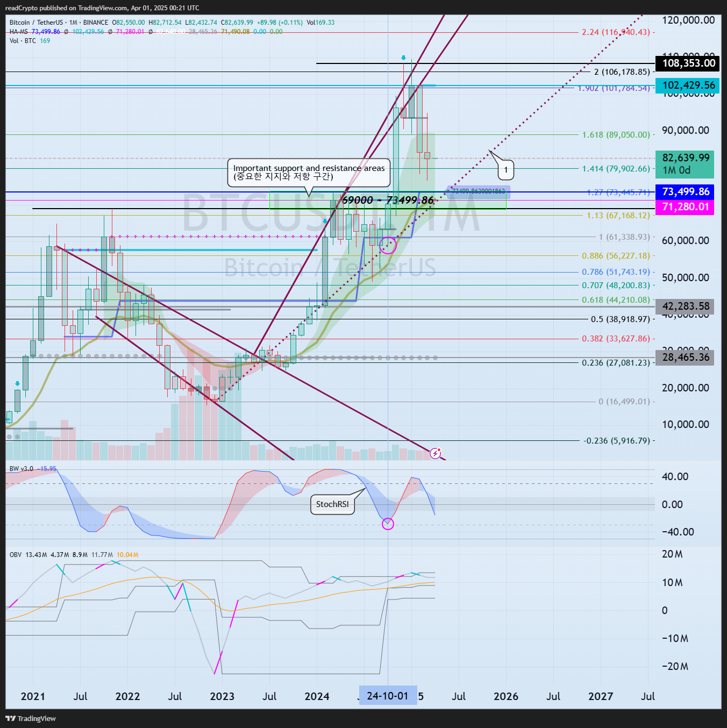
Task: Click the 2021 year label on time axis
Action: click(33, 696)
